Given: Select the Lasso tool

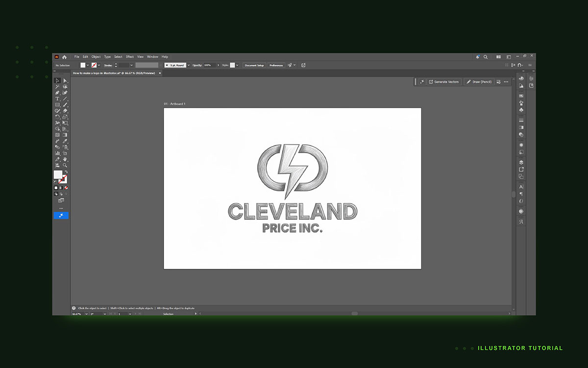Looking at the screenshot, I should pos(65,86).
